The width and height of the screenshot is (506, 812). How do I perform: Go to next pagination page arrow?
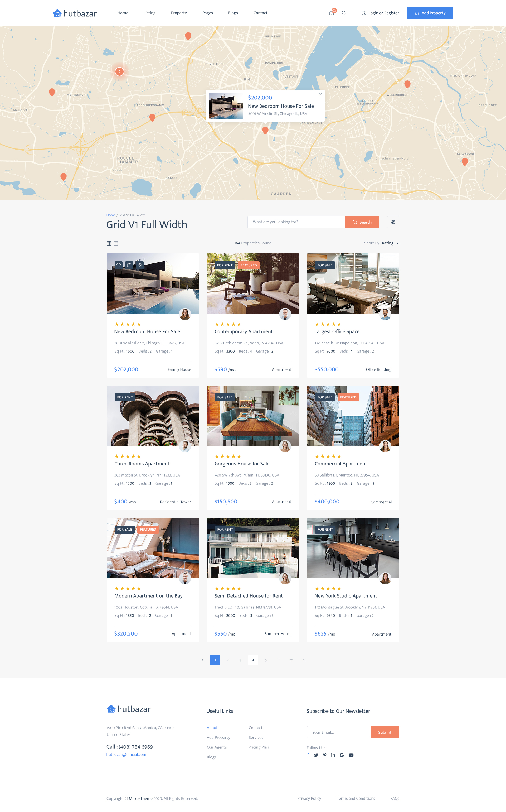click(x=304, y=660)
